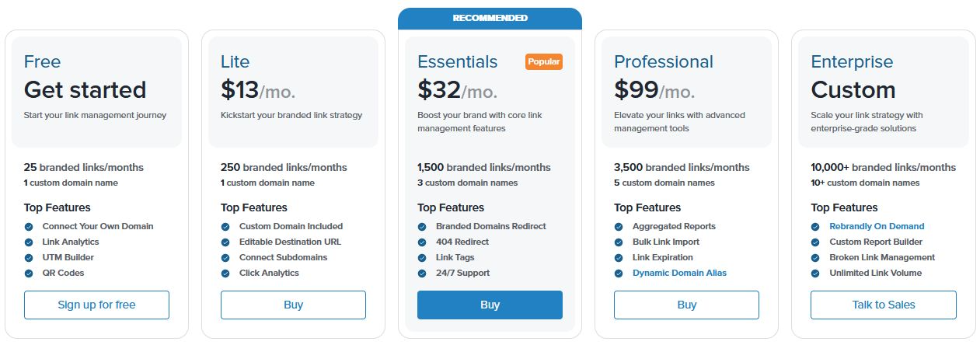
Task: Buy the Essentials plan
Action: [x=490, y=305]
